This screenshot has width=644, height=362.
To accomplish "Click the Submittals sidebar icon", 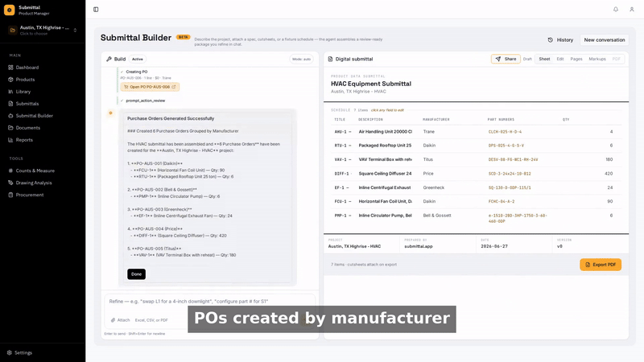I will coord(10,104).
